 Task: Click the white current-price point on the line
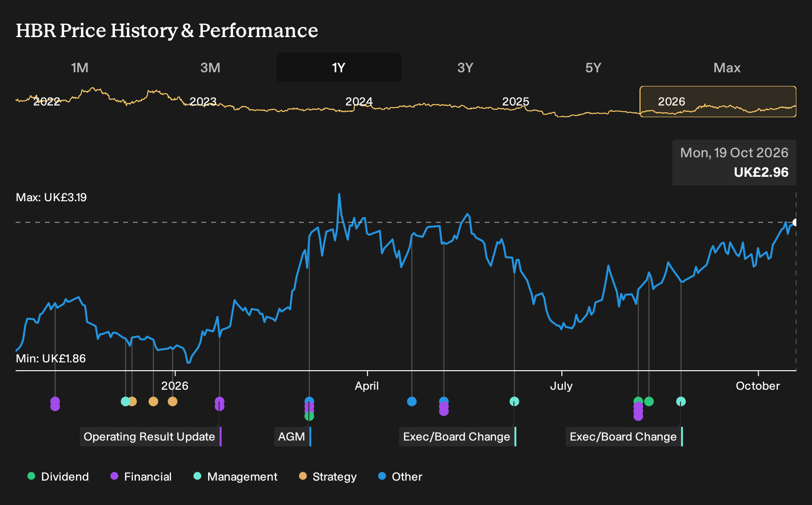[x=795, y=222]
